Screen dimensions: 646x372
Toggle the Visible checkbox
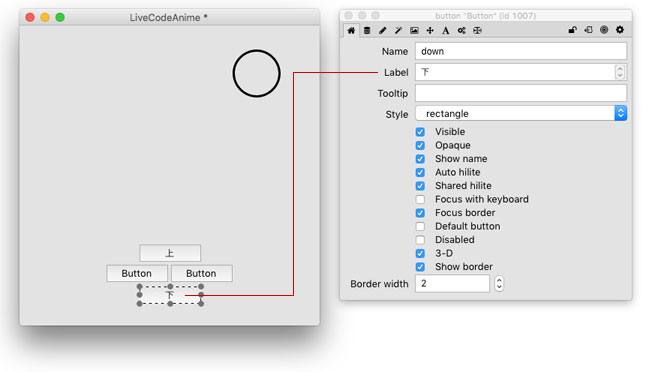point(420,132)
